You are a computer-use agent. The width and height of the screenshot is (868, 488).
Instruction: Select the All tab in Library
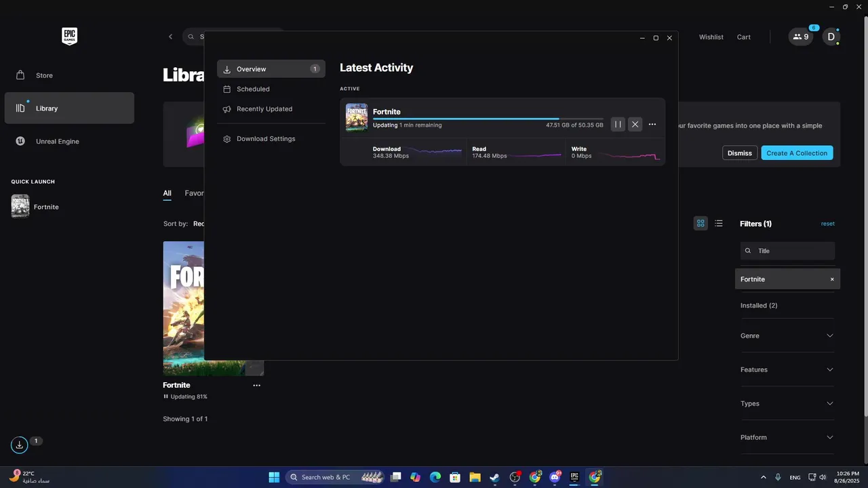[x=167, y=193]
